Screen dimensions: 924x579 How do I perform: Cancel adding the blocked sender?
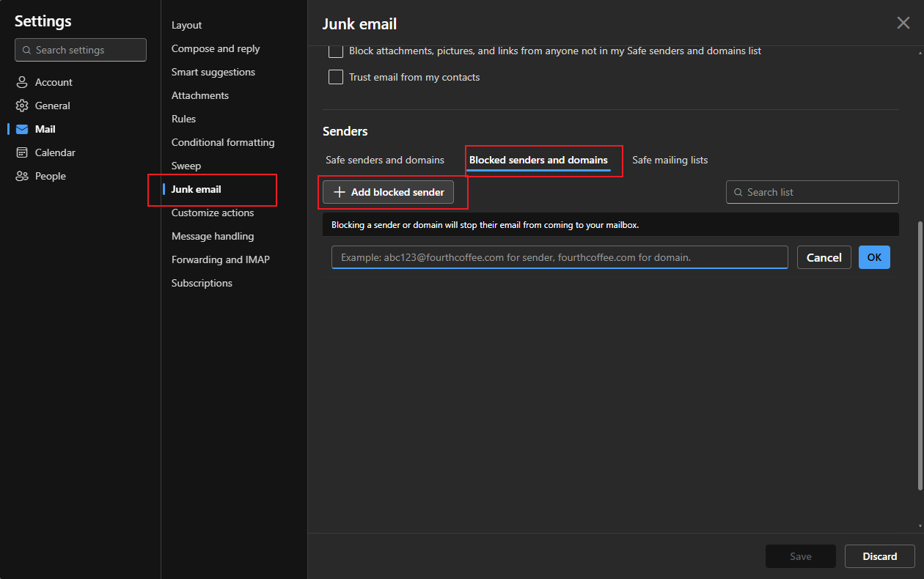click(824, 257)
